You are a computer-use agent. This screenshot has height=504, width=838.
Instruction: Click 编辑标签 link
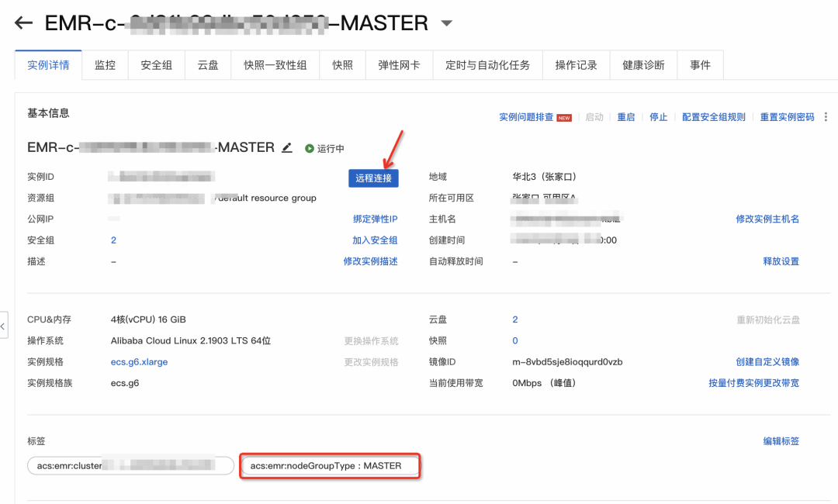point(781,441)
